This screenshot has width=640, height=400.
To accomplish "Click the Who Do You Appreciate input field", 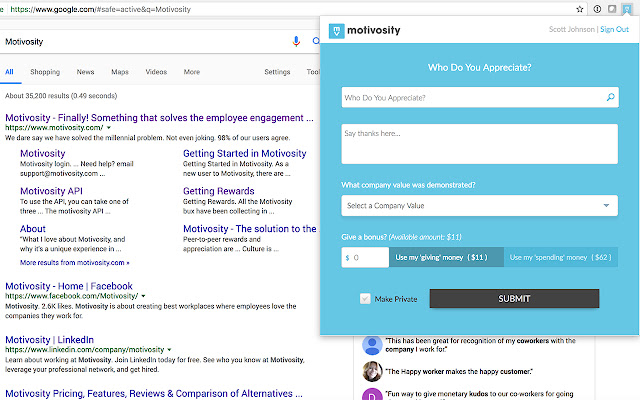I will (x=480, y=98).
